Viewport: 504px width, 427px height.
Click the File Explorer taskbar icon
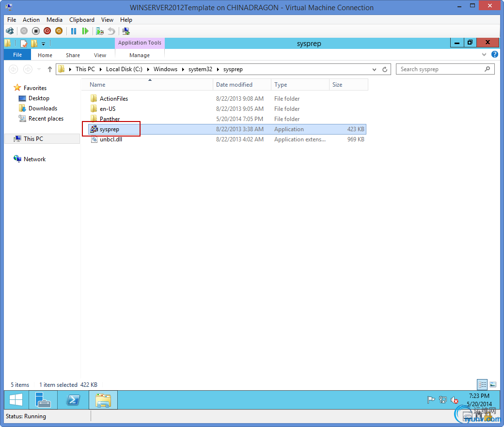pos(103,400)
